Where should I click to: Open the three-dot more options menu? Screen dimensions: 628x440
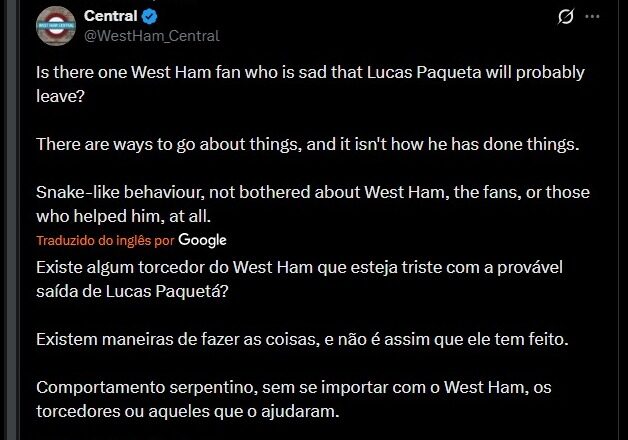pos(593,17)
